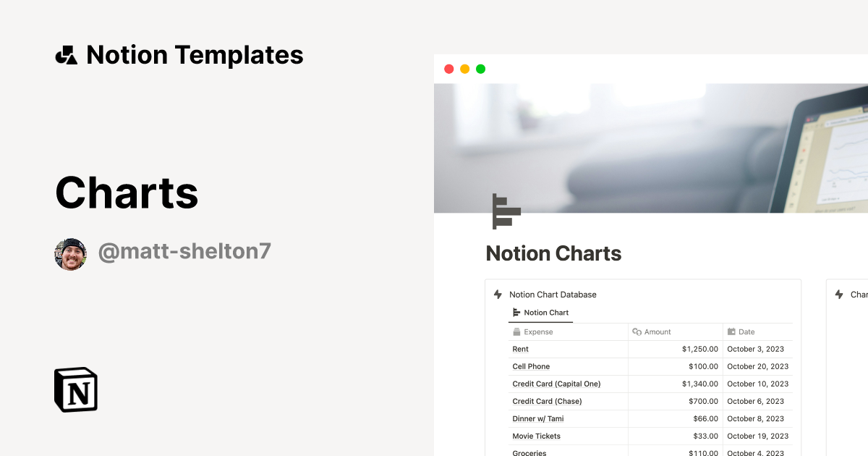Open the Rent expense entry

pos(519,349)
